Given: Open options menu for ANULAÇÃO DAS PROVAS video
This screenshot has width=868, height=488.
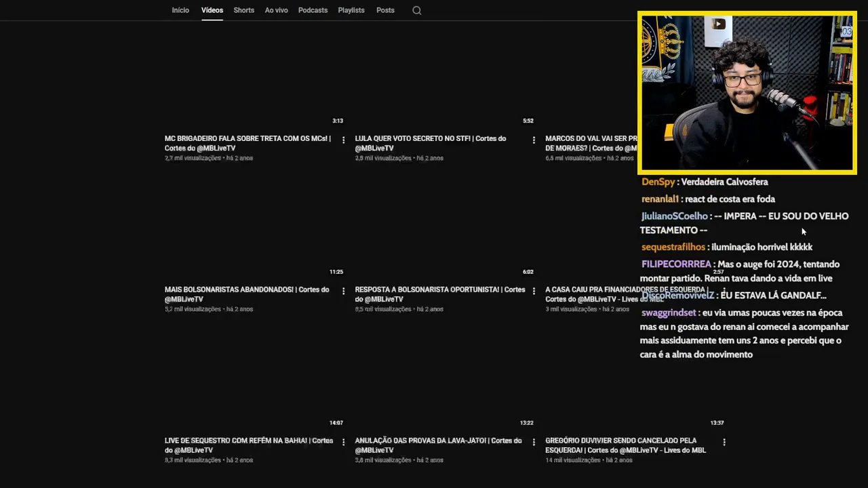Looking at the screenshot, I should point(534,443).
